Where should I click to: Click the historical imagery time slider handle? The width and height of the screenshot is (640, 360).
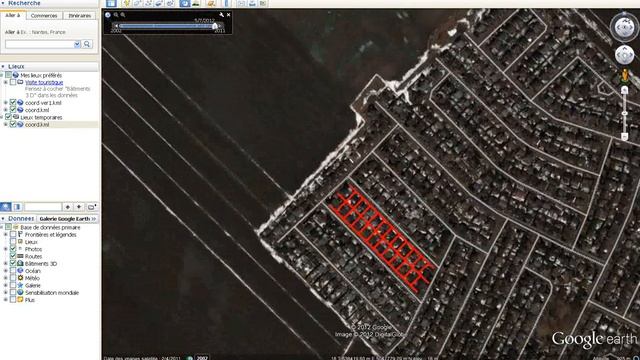pyautogui.click(x=215, y=26)
